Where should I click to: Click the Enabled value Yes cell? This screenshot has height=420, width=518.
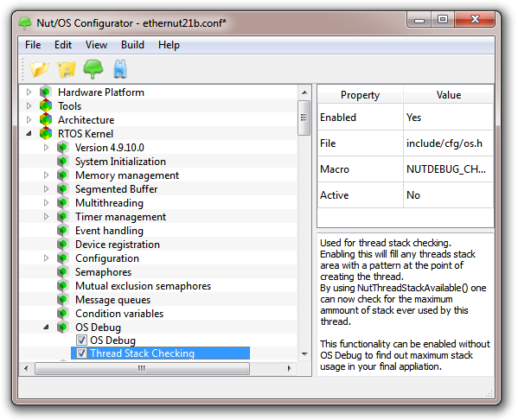448,118
